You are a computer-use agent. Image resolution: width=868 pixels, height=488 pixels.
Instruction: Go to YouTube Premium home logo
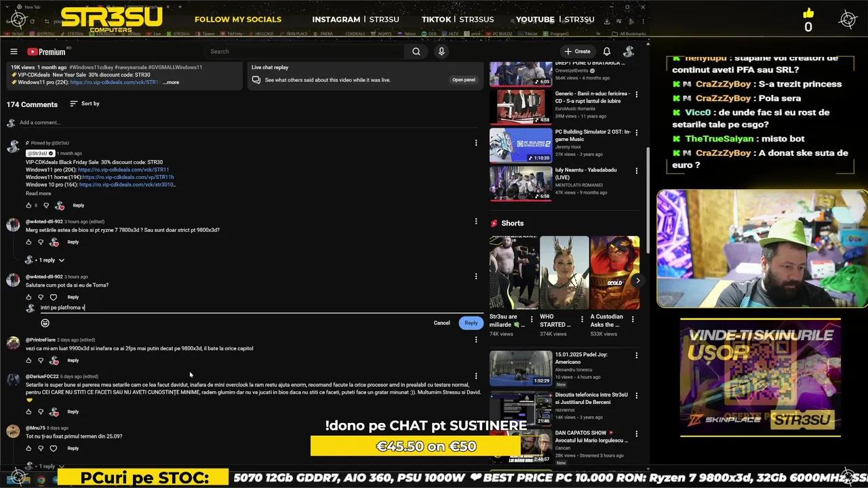tap(47, 52)
